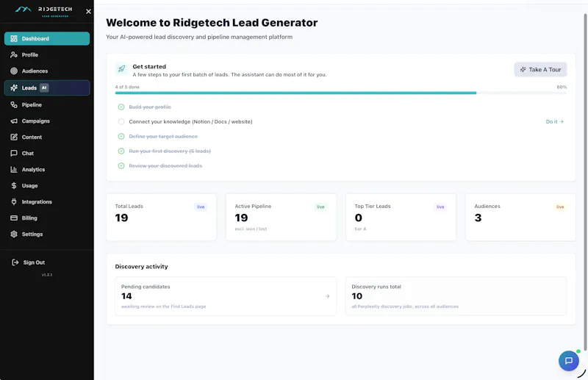
Task: Click the 4 of 5 done label
Action: point(127,87)
